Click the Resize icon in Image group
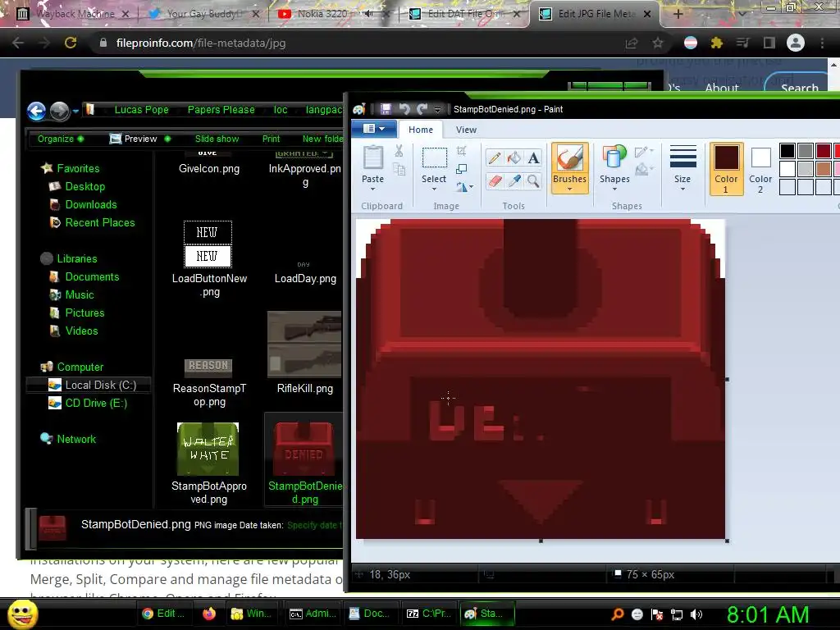The height and width of the screenshot is (630, 840). pos(461,169)
